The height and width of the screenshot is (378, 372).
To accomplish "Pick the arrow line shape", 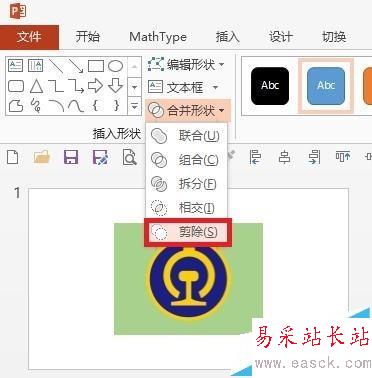I will [x=76, y=66].
